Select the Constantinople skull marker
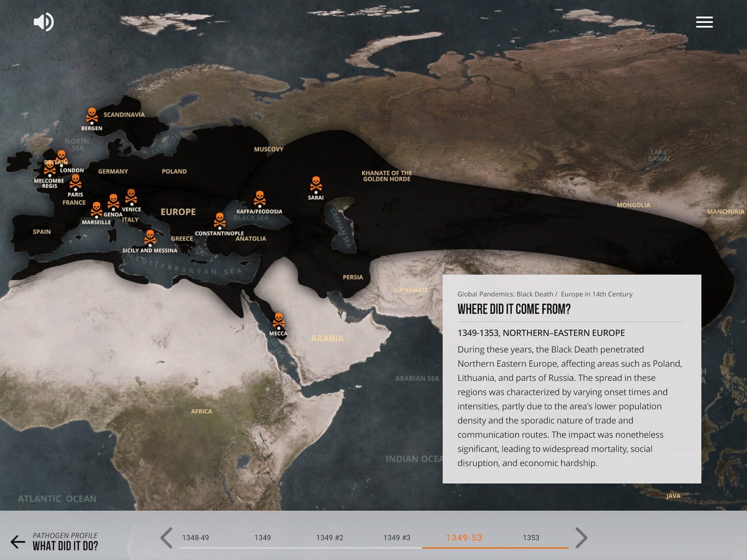 point(220,220)
